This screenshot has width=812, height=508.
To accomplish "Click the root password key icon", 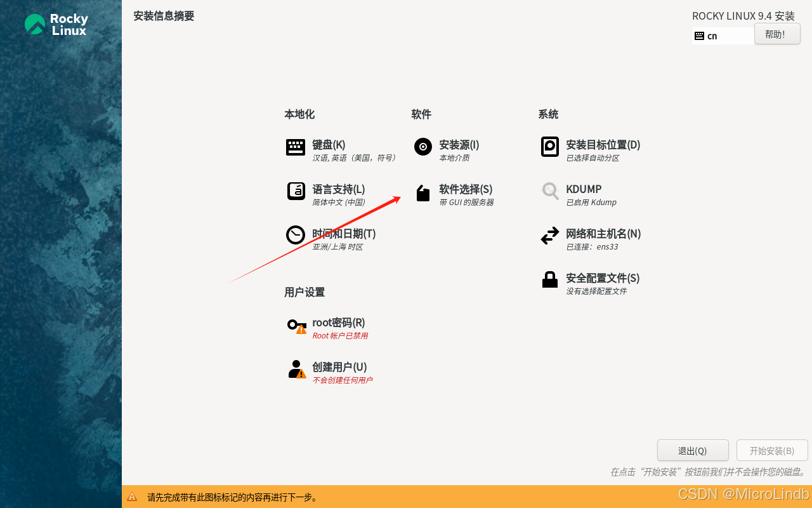I will click(x=297, y=326).
